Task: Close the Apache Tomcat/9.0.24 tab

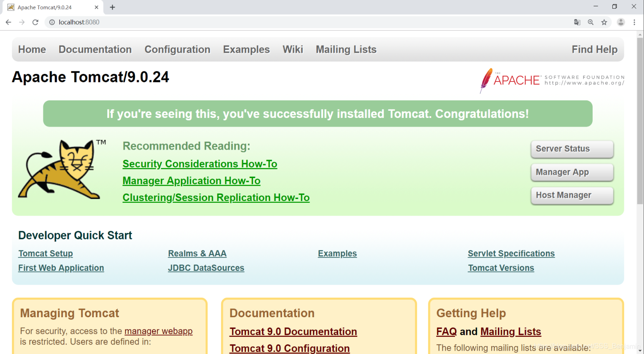Action: point(96,7)
